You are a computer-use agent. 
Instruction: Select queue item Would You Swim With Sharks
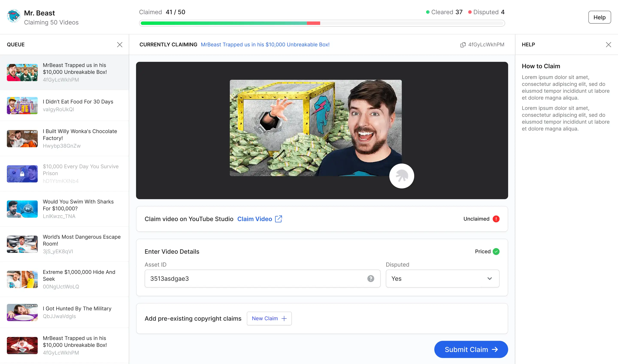[x=64, y=209]
